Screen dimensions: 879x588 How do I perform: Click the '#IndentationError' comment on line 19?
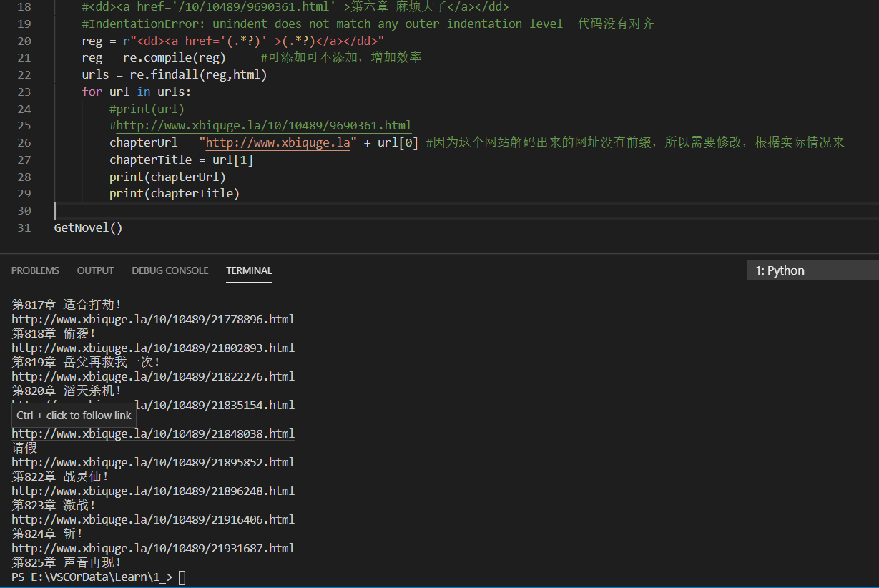coord(368,24)
